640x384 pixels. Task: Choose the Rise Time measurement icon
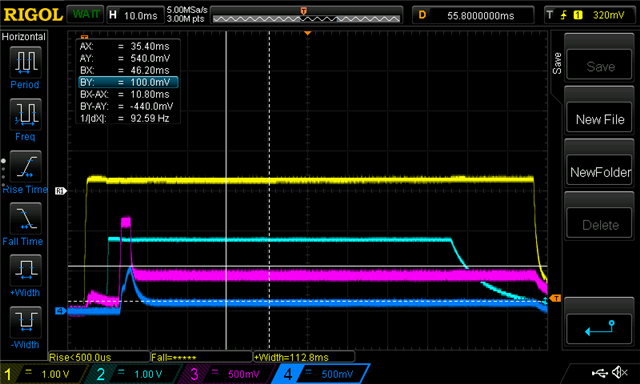[x=25, y=166]
